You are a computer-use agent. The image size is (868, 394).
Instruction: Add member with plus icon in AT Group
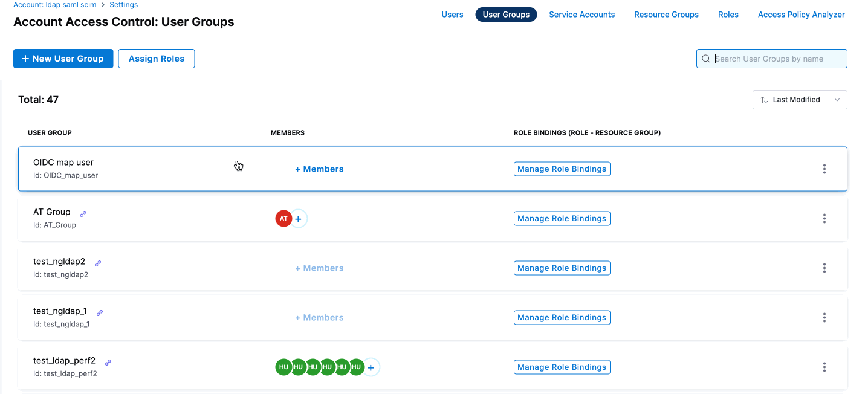pos(299,219)
